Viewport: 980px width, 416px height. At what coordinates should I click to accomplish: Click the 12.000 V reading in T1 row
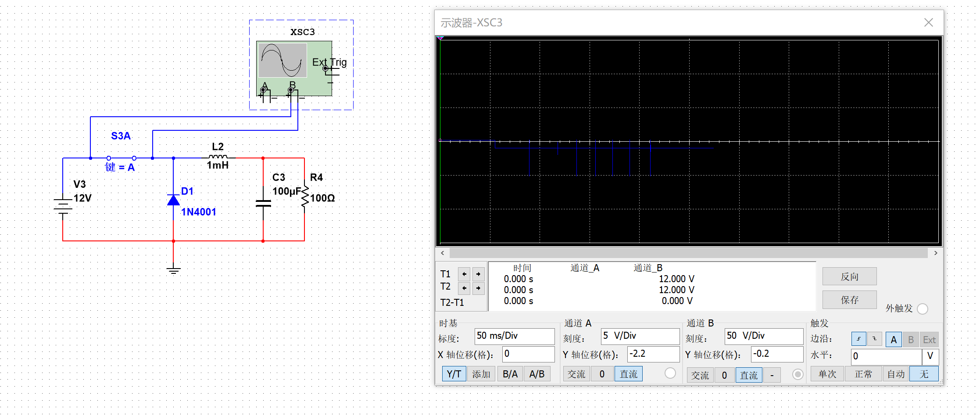676,279
